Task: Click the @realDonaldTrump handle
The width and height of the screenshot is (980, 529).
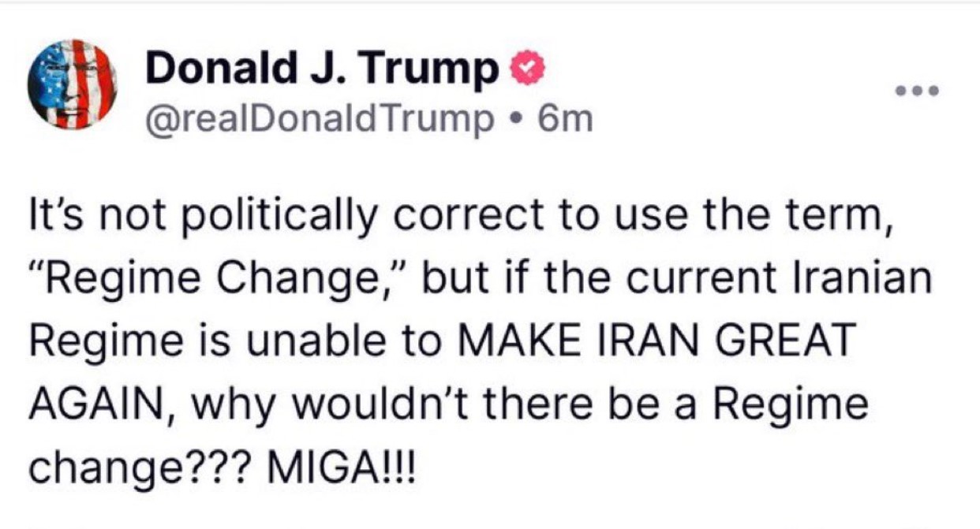Action: pyautogui.click(x=315, y=119)
